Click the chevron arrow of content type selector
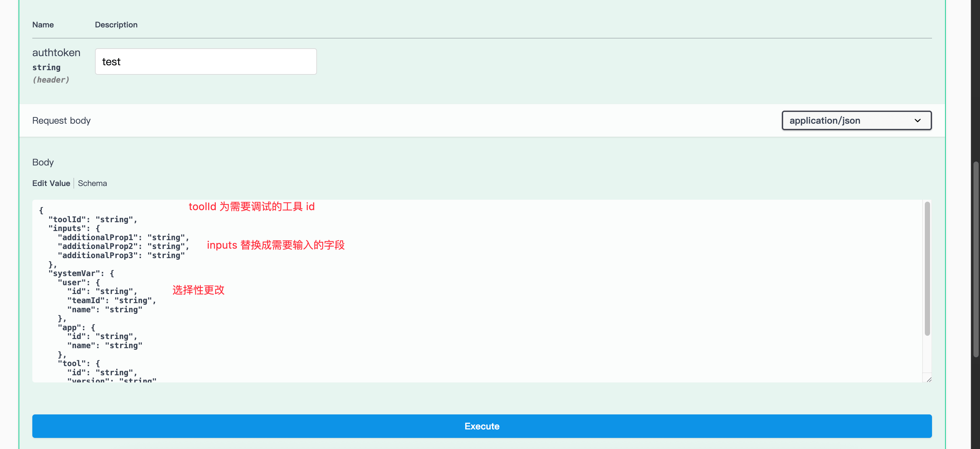 [x=917, y=120]
